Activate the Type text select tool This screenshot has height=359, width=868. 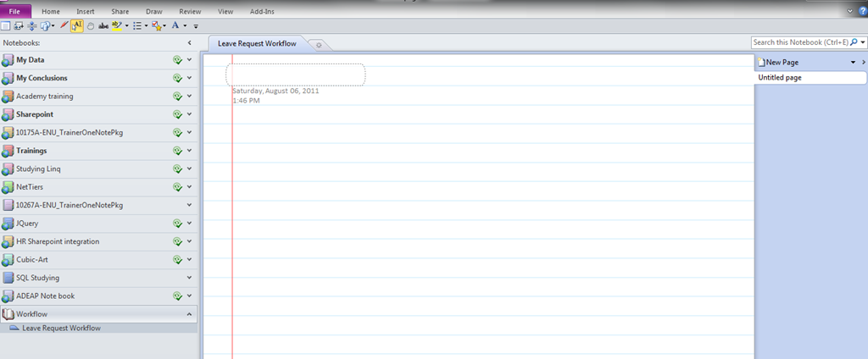(x=77, y=26)
